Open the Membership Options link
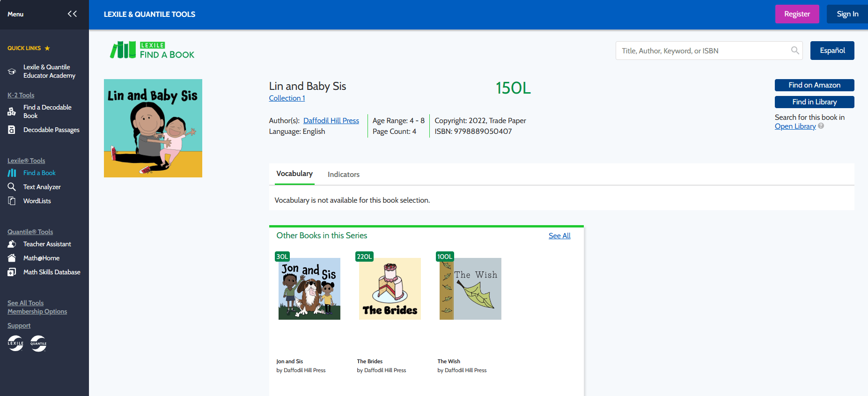Screen dimensions: 868x396 click(x=37, y=311)
